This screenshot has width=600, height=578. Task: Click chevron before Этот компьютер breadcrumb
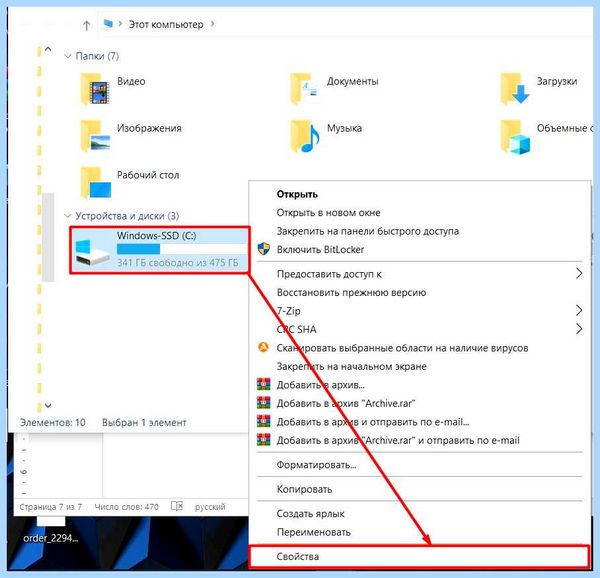click(x=120, y=24)
